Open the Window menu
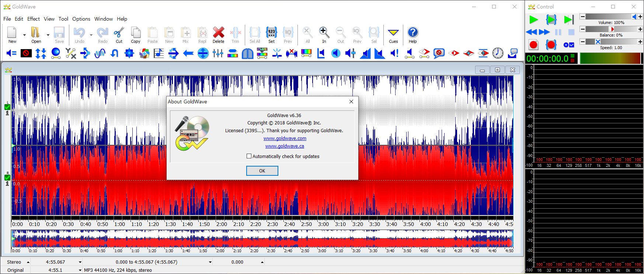644x274 pixels. point(104,19)
